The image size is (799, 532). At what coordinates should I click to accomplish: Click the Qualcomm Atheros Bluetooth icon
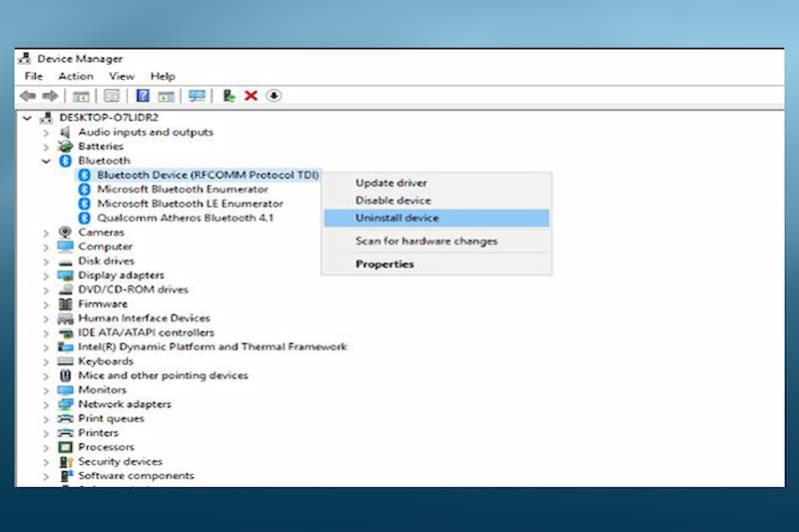(x=85, y=218)
